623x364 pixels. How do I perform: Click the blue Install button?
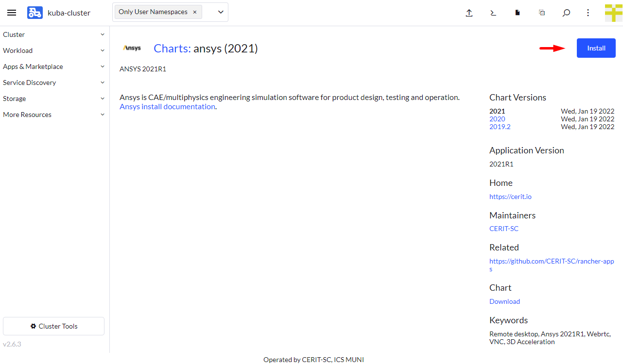[596, 48]
